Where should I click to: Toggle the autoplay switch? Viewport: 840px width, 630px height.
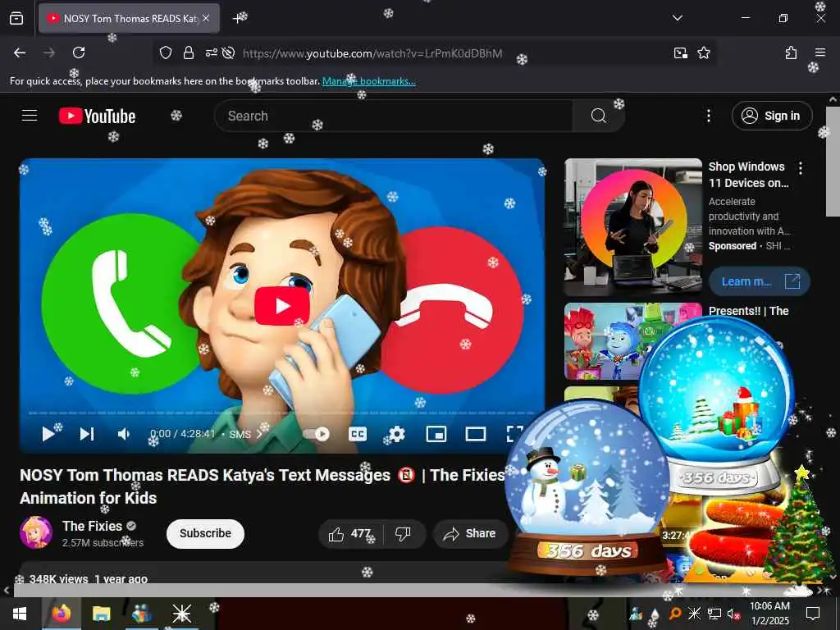(x=316, y=434)
